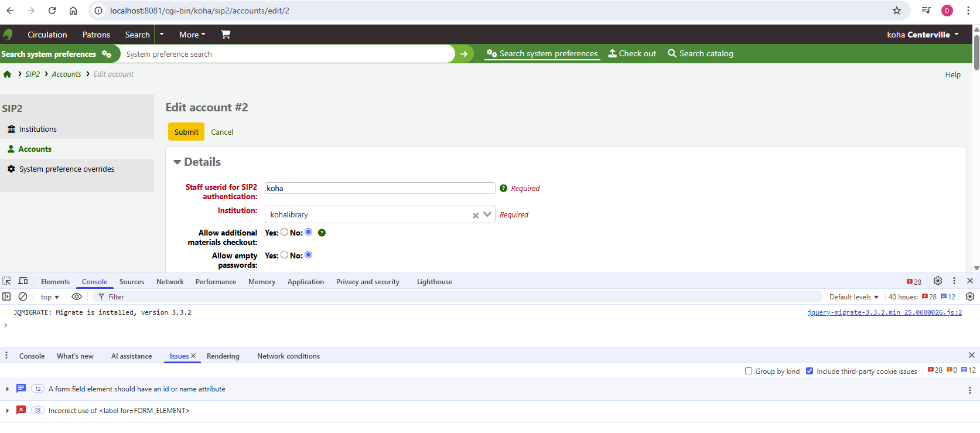Click help icon beside additional materials checkout
Image resolution: width=980 pixels, height=433 pixels.
(322, 233)
